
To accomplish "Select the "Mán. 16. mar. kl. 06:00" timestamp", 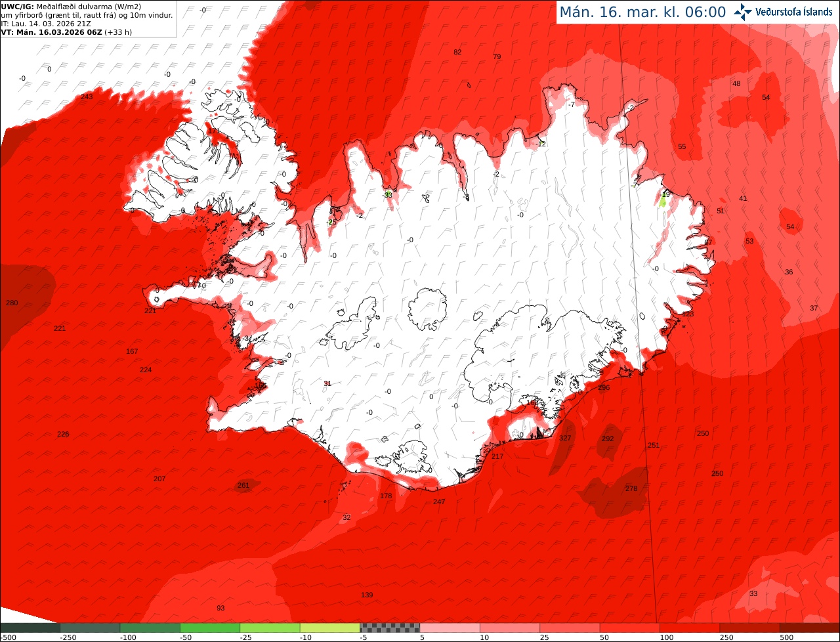I will 642,12.
